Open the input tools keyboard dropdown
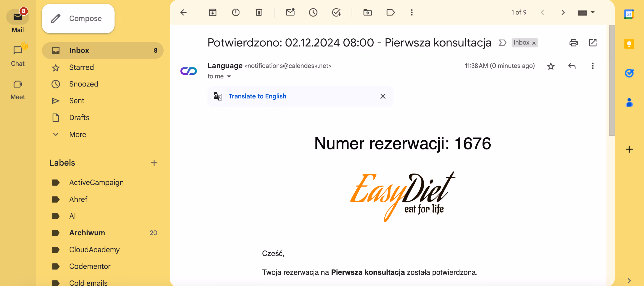 (x=593, y=12)
